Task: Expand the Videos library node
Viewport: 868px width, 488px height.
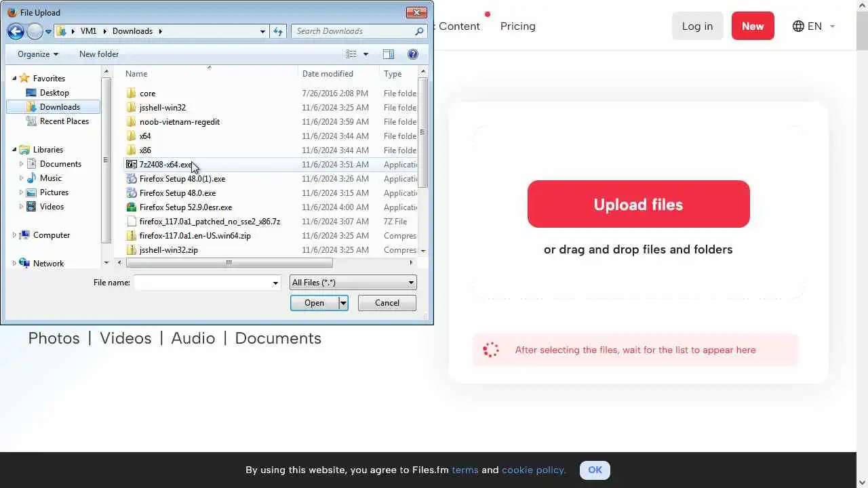Action: point(21,207)
